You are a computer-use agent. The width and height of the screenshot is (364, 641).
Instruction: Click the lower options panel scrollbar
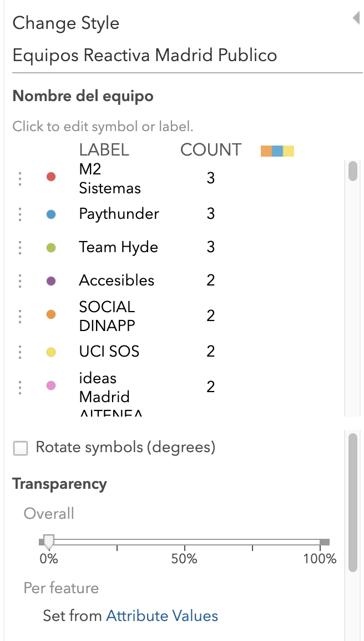(x=353, y=503)
